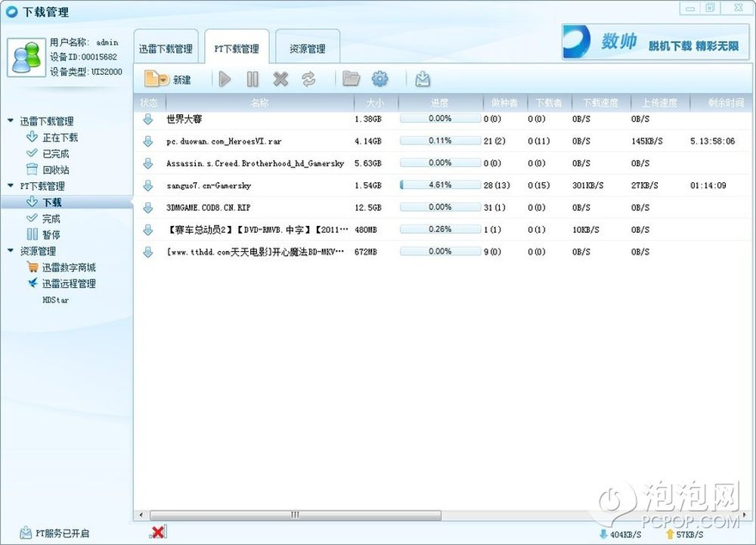Click the status icon for pc.duowan.com_HeroesVI.rar
The width and height of the screenshot is (756, 545).
coord(148,141)
